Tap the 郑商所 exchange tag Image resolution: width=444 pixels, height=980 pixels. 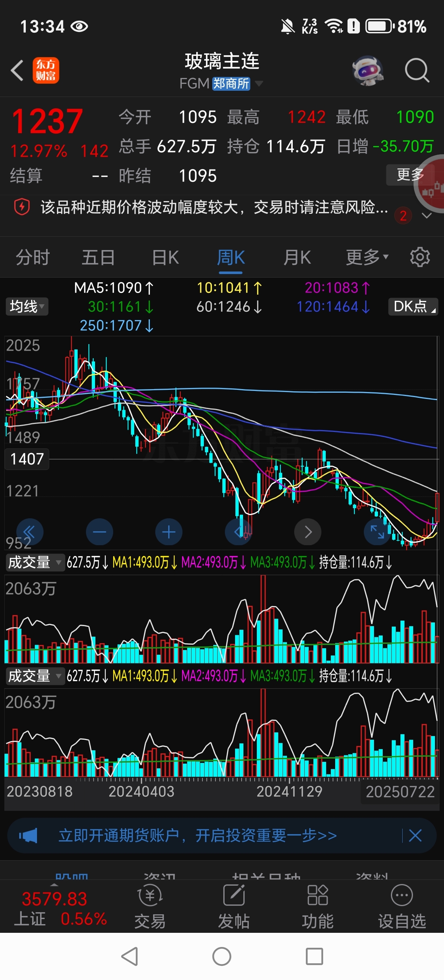pos(231,83)
